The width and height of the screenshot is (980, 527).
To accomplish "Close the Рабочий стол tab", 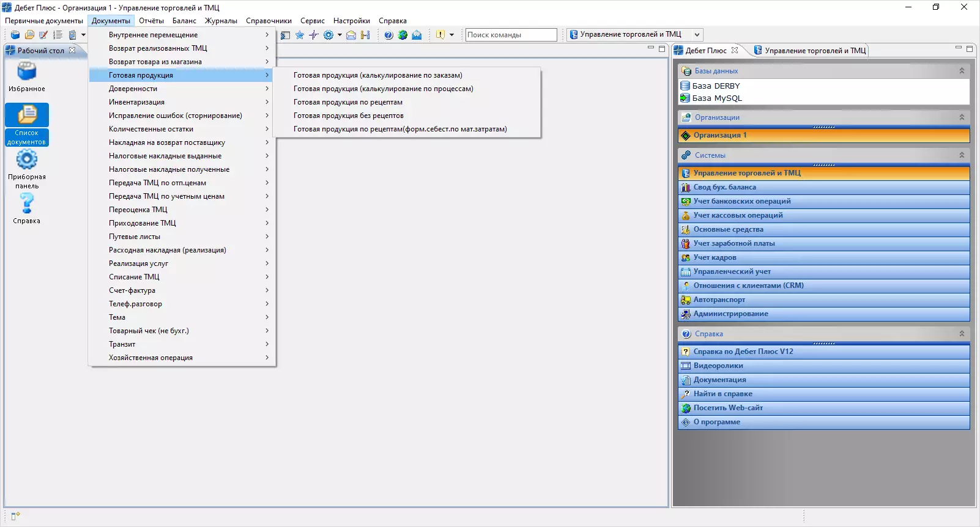I will click(x=72, y=50).
